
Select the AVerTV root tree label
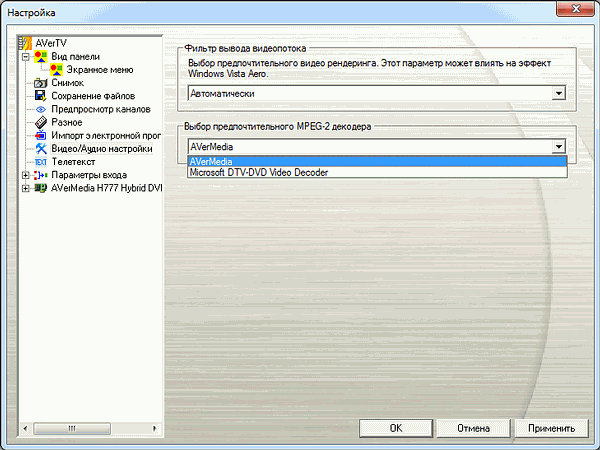point(51,43)
